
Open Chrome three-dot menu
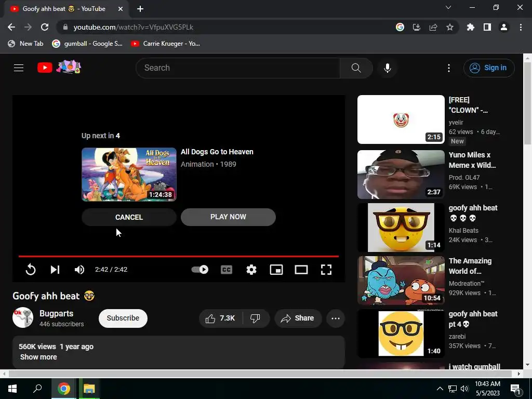point(521,27)
